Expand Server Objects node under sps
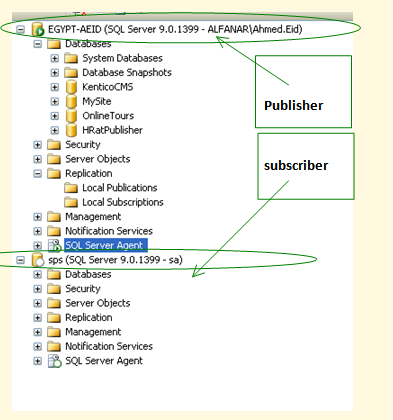 [38, 303]
